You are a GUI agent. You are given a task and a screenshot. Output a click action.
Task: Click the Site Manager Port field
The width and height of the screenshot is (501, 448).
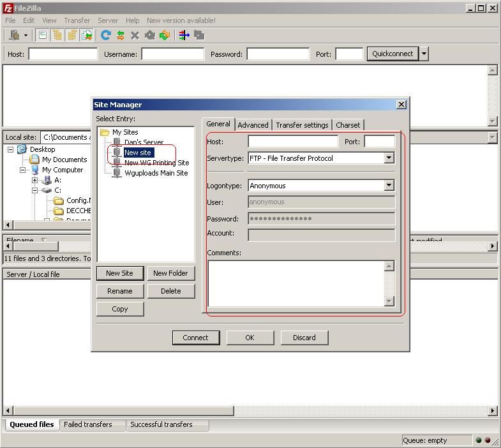pos(380,141)
